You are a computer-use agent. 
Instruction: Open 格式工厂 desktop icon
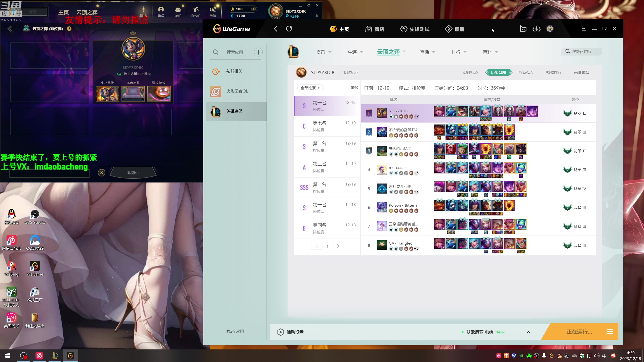click(35, 295)
